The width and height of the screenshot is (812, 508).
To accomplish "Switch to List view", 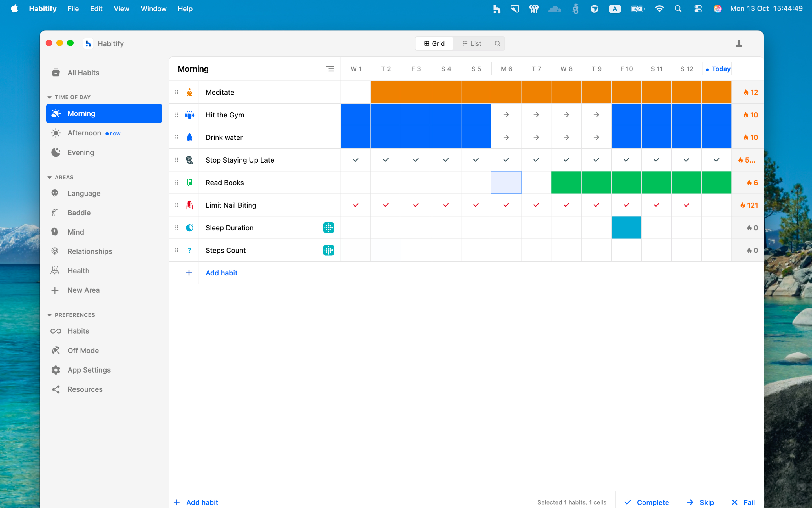I will pos(471,44).
